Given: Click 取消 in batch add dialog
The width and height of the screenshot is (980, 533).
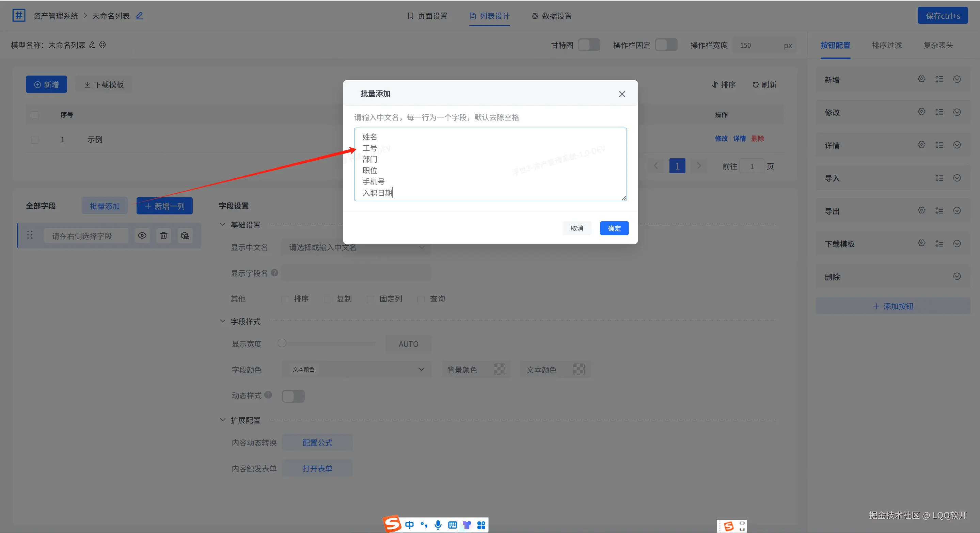Looking at the screenshot, I should pos(576,228).
